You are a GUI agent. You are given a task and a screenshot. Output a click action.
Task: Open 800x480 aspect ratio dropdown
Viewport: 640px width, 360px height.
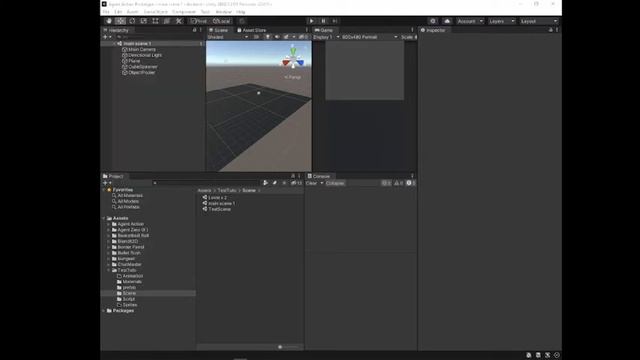370,37
